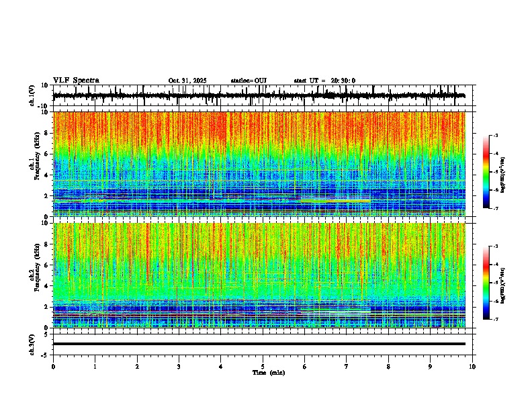The width and height of the screenshot is (532, 411).
Task: Click the "8" tick on ch.1 frequency axis
Action: (x=47, y=133)
